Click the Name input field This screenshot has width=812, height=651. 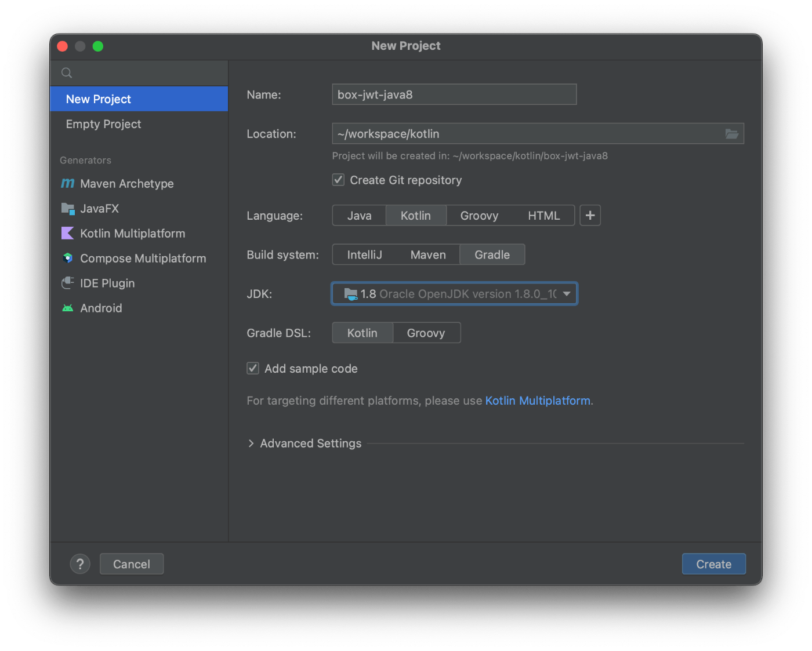454,94
